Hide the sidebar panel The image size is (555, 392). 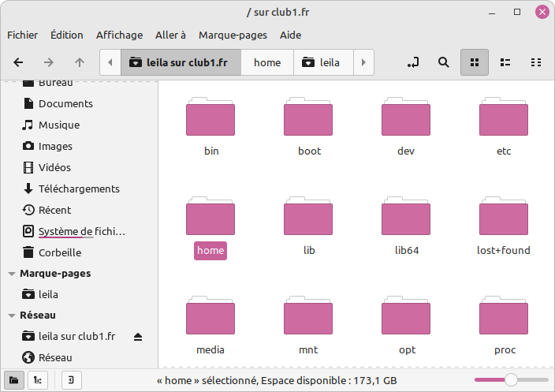coord(71,380)
